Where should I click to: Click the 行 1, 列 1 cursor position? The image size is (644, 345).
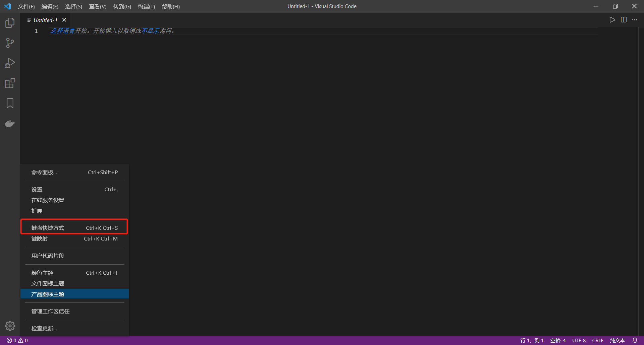pos(532,340)
